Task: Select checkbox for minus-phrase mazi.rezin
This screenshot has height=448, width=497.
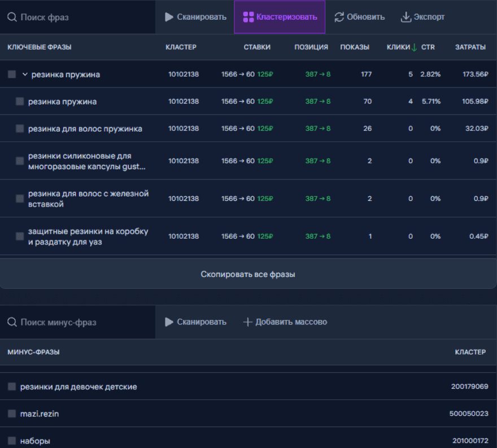Action: pyautogui.click(x=12, y=414)
